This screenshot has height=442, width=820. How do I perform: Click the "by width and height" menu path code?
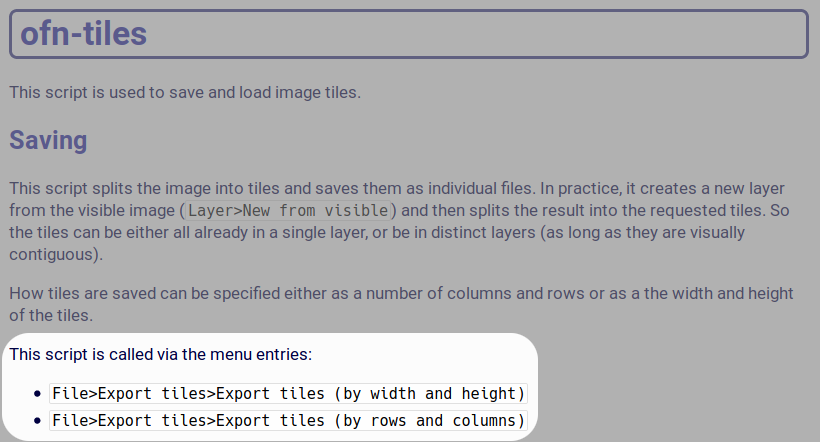pos(289,393)
